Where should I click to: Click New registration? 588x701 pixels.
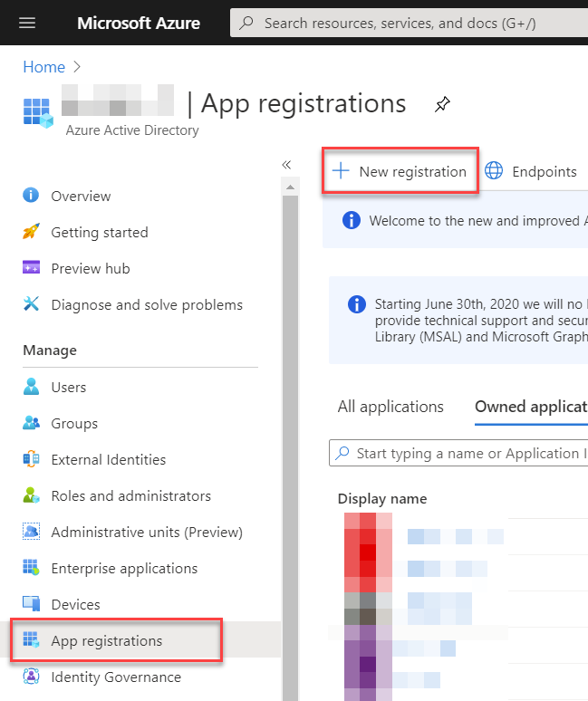[400, 171]
